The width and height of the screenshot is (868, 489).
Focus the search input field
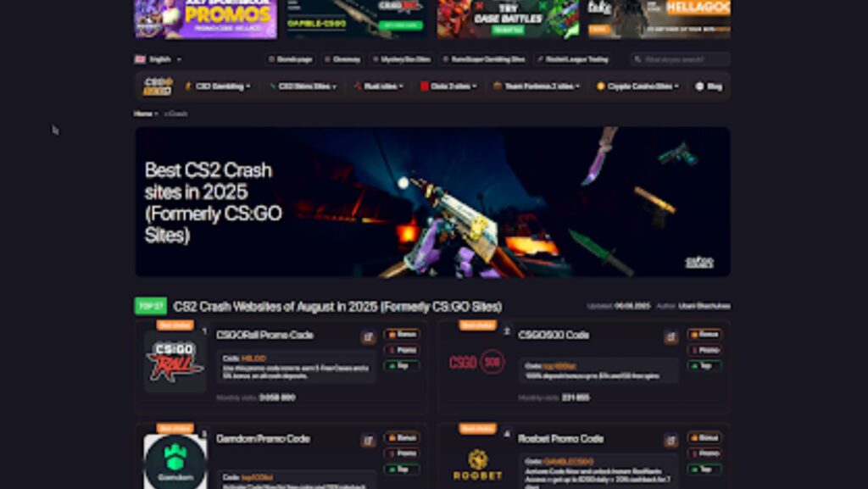pyautogui.click(x=681, y=59)
